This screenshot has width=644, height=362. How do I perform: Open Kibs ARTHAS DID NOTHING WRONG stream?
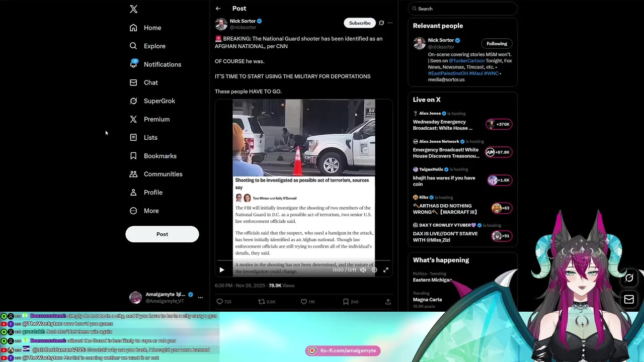(445, 209)
